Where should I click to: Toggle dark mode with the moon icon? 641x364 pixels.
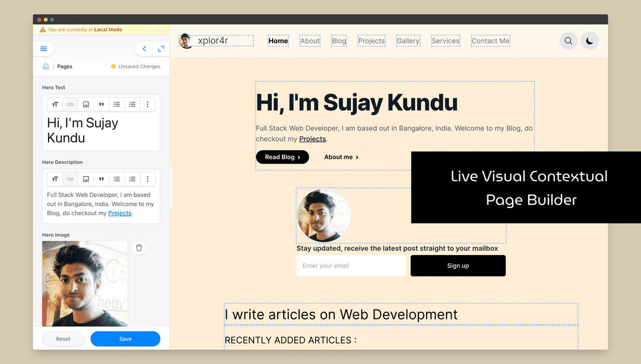[589, 41]
